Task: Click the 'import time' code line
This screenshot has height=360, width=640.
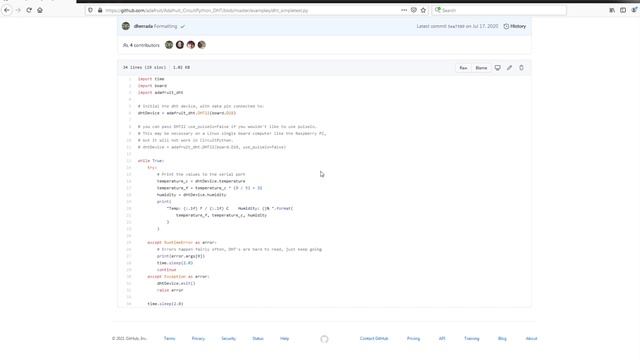Action: click(x=151, y=79)
